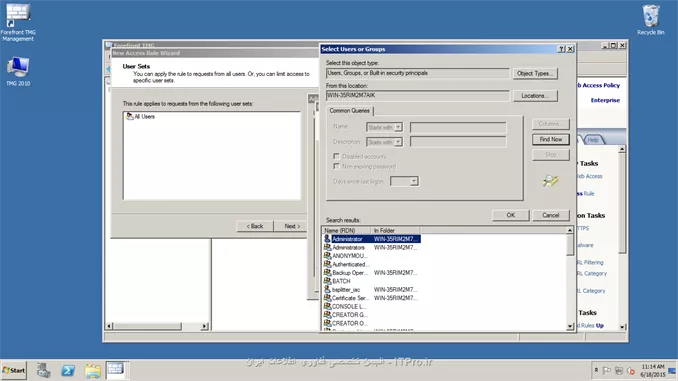
Task: Click the Find Now button
Action: pos(550,139)
